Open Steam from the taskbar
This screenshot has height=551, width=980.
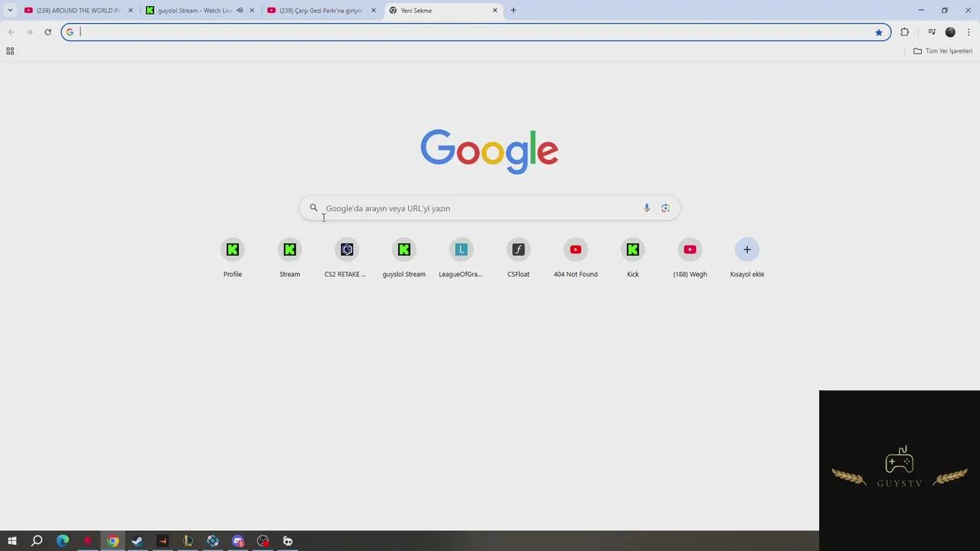point(138,541)
